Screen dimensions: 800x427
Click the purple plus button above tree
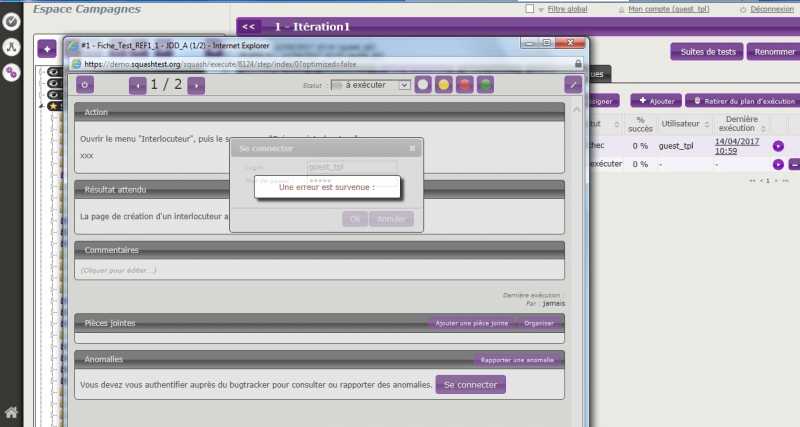[46, 48]
